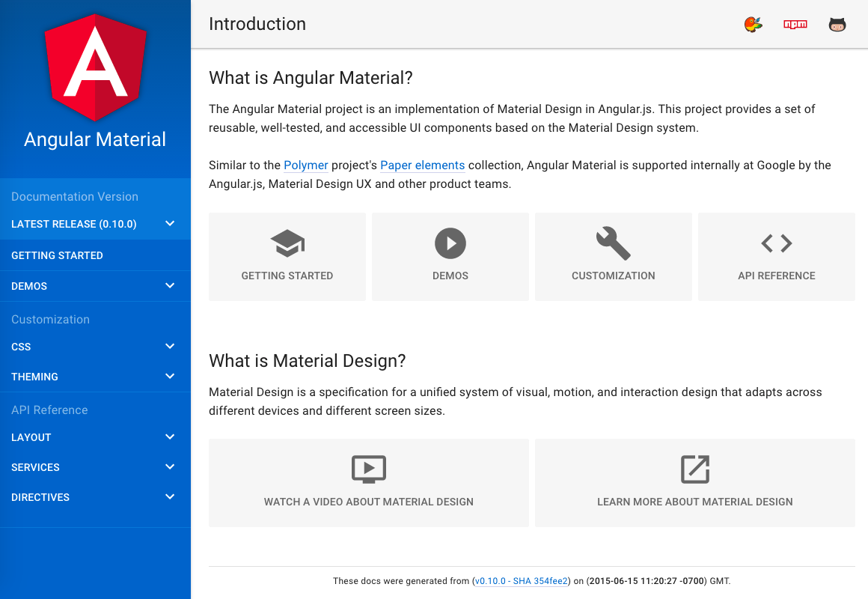Viewport: 868px width, 599px height.
Task: Follow the Paper elements hyperlink
Action: coord(422,165)
